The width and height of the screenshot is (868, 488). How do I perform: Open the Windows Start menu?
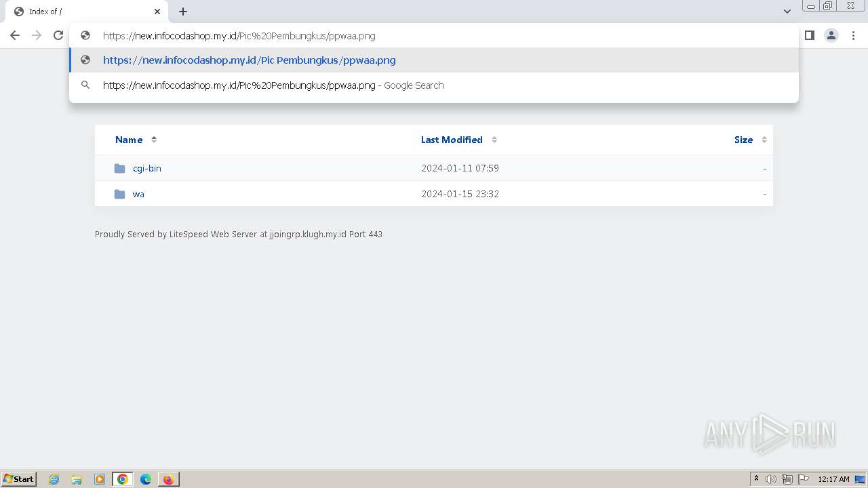(19, 479)
